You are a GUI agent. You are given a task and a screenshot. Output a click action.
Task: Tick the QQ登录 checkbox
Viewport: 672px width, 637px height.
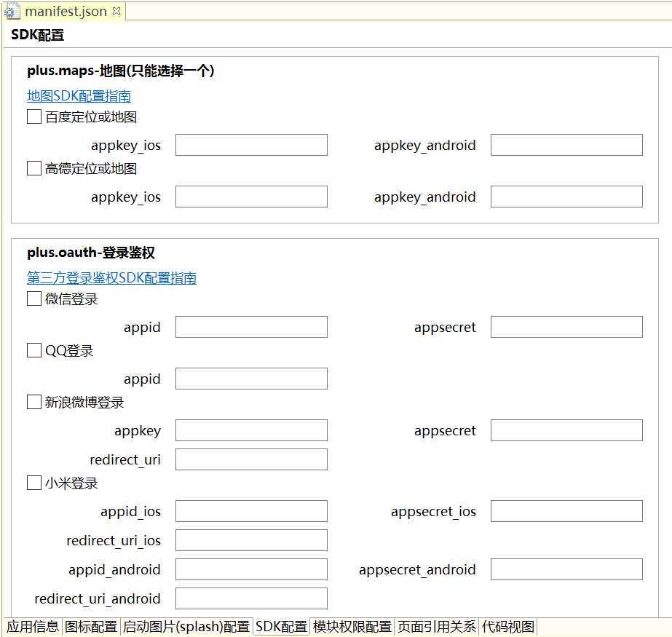[34, 351]
